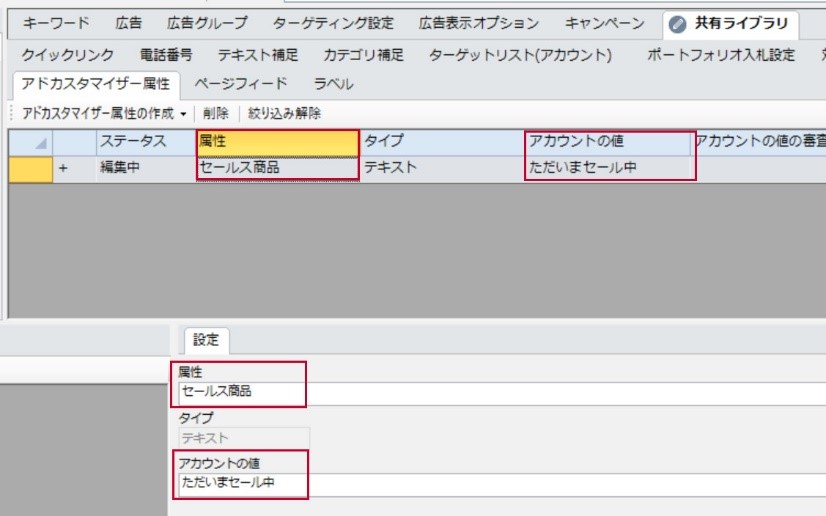Click the アカウントの値 column header
The width and height of the screenshot is (826, 516).
tap(608, 142)
